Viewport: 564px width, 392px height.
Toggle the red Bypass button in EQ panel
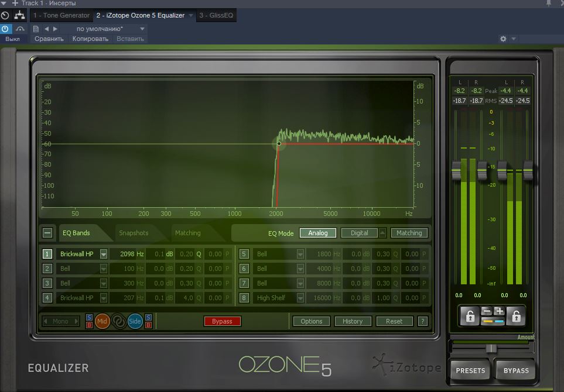222,321
